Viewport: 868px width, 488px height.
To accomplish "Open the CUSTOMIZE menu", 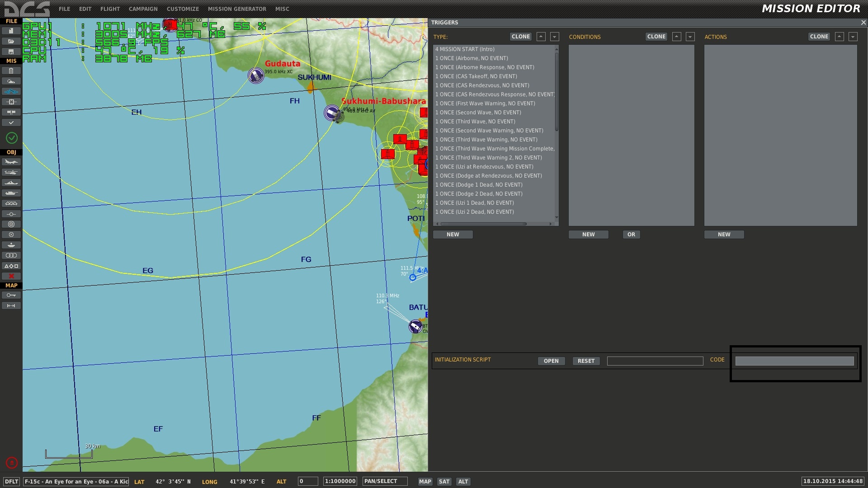I will pos(183,9).
